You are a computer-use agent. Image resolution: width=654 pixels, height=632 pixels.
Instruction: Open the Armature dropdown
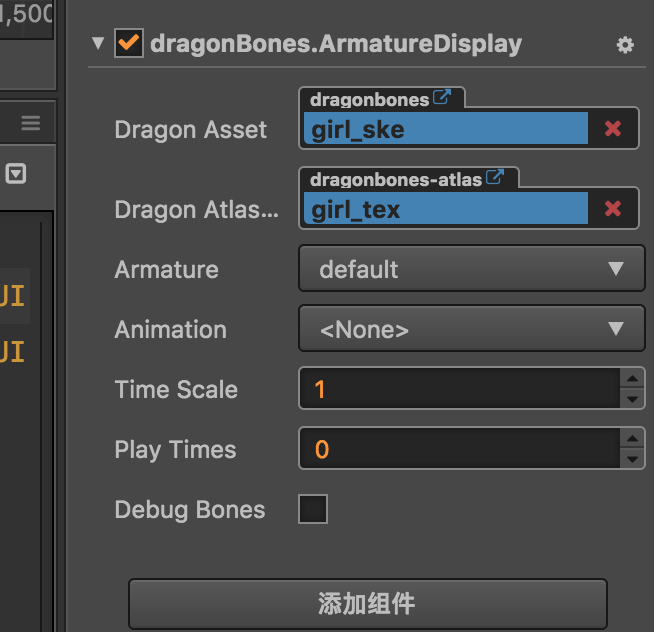click(x=471, y=269)
